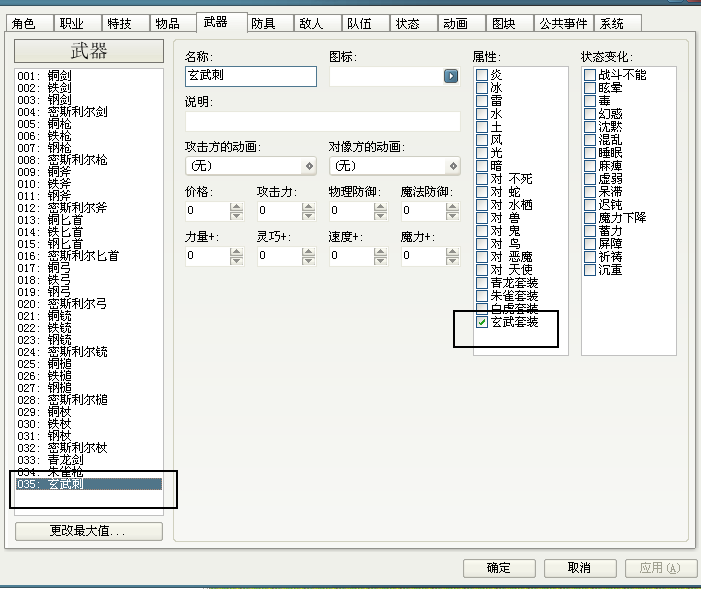Increase 魔力+ with the up arrow
Viewport: 701px width, 589px height.
452,251
